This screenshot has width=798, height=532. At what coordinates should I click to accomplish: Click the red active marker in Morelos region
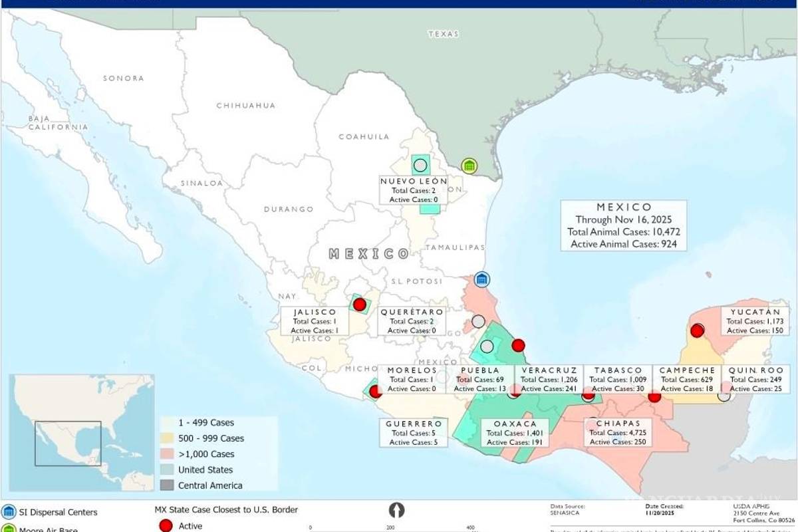point(374,392)
